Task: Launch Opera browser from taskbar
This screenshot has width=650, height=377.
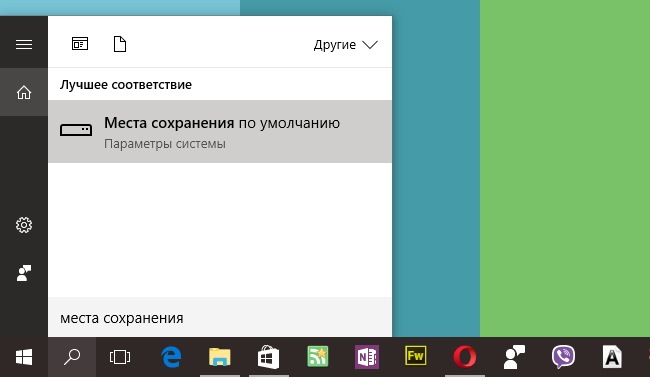Action: tap(465, 357)
